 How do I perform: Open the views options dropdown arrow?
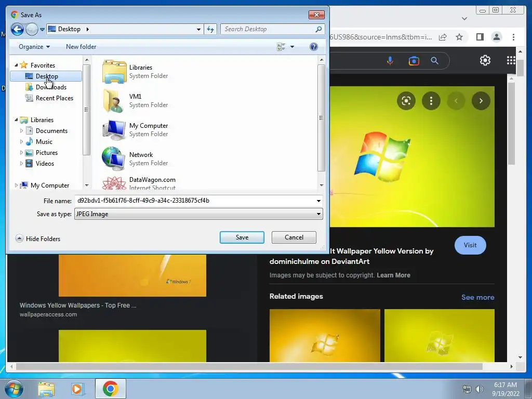pyautogui.click(x=292, y=47)
